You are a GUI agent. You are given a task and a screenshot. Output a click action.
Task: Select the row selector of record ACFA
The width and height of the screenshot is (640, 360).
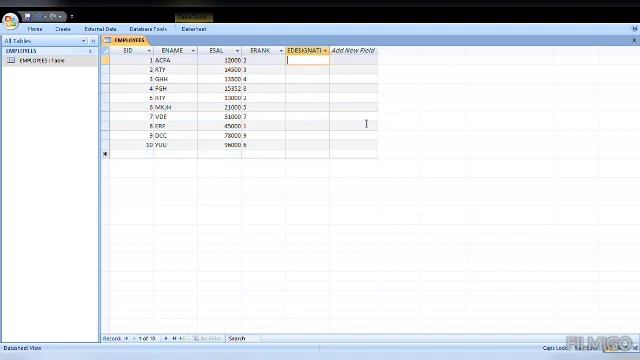tap(105, 60)
